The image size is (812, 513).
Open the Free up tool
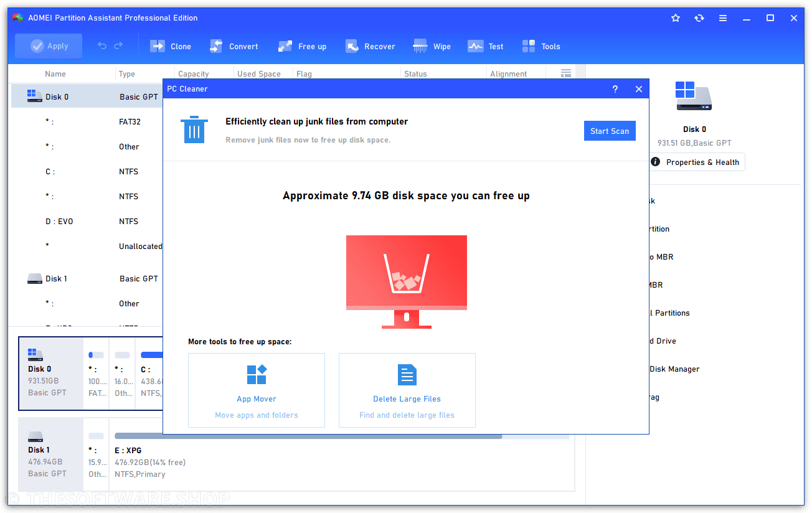coord(302,46)
